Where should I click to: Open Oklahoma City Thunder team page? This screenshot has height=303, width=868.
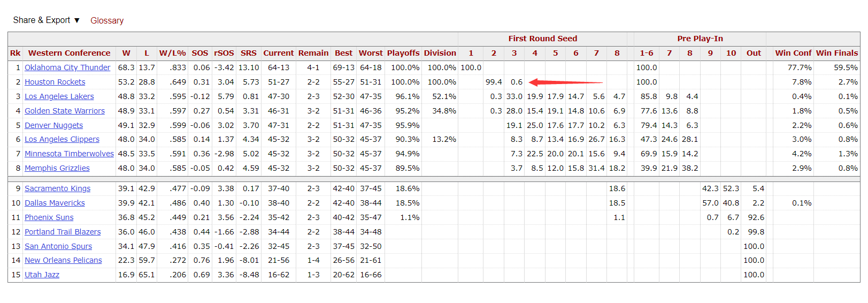tap(67, 67)
